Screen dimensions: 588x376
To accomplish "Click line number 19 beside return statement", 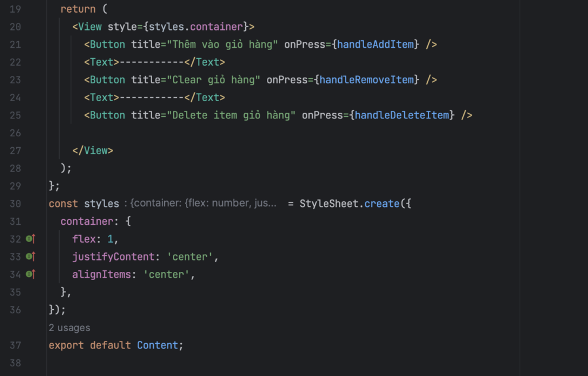I will (16, 9).
